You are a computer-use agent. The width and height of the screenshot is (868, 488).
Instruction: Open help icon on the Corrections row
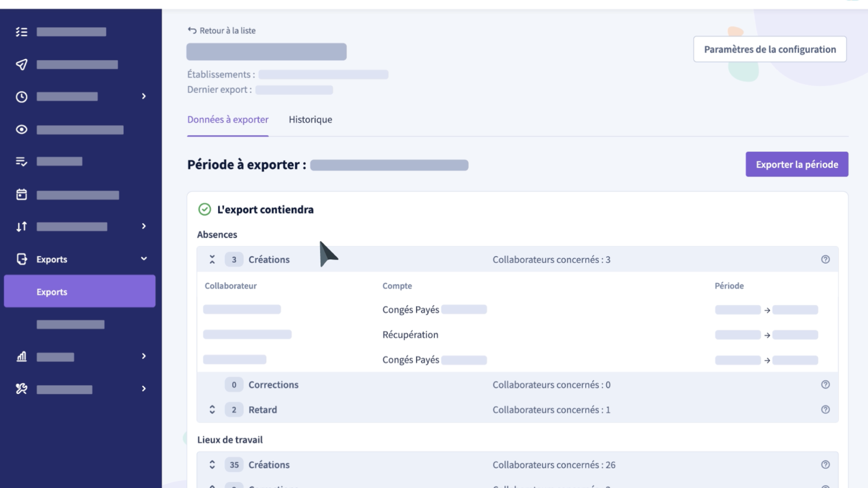click(x=825, y=385)
